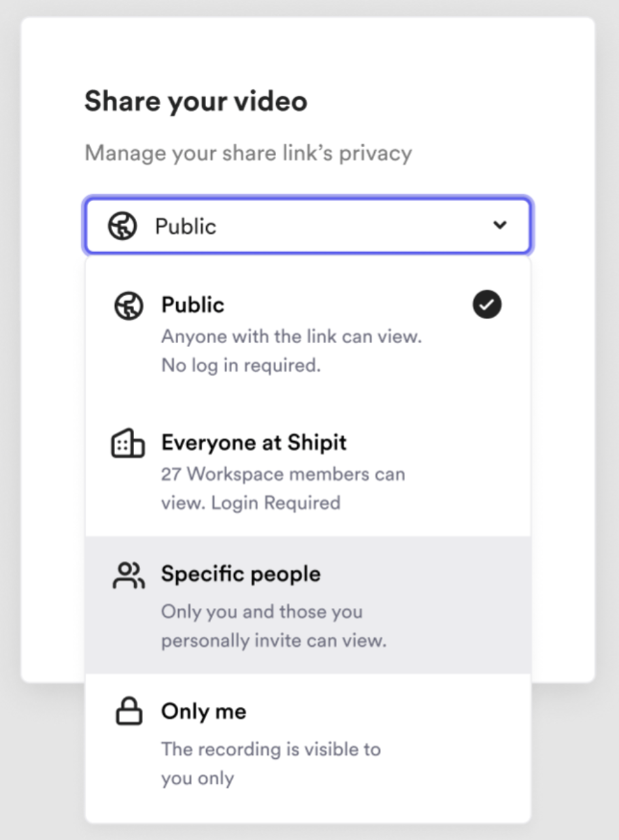Click the globe icon beside the Public option
This screenshot has height=840, width=619.
click(x=128, y=306)
